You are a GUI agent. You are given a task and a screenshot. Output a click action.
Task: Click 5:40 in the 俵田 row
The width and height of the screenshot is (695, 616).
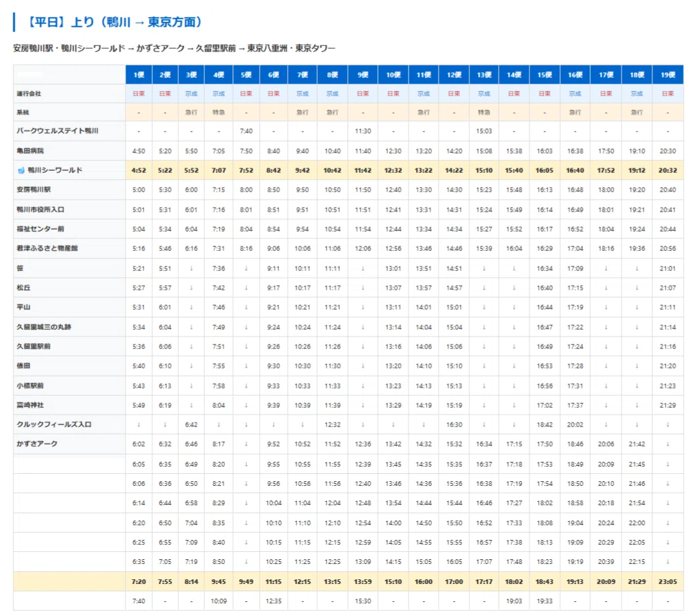(x=139, y=366)
